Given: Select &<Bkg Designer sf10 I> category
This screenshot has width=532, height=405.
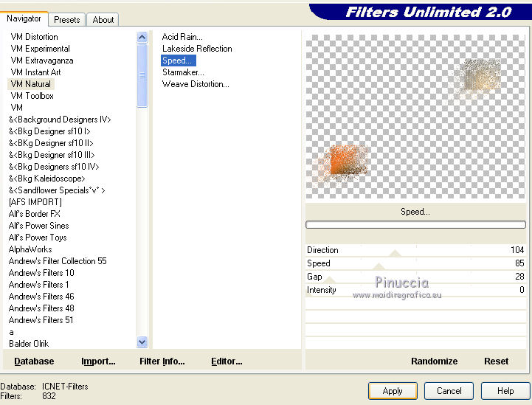Looking at the screenshot, I should pos(49,131).
